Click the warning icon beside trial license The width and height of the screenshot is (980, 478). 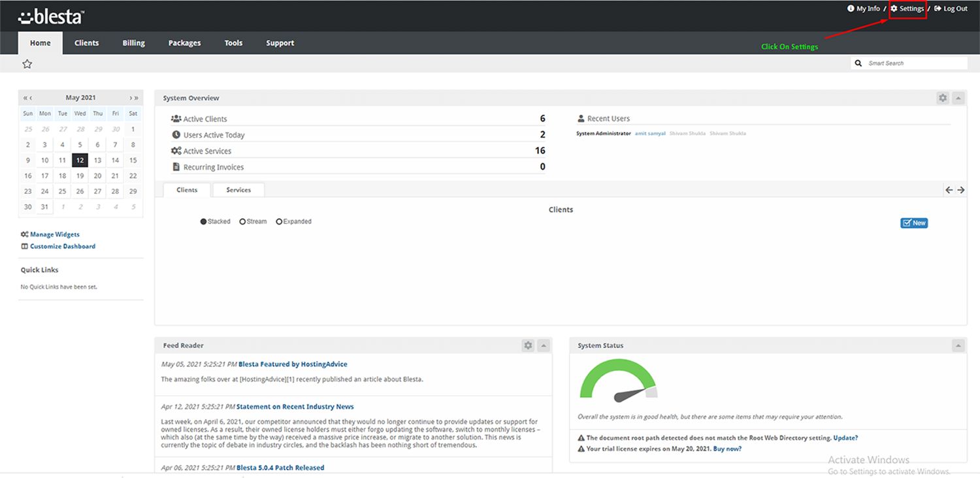click(x=581, y=449)
